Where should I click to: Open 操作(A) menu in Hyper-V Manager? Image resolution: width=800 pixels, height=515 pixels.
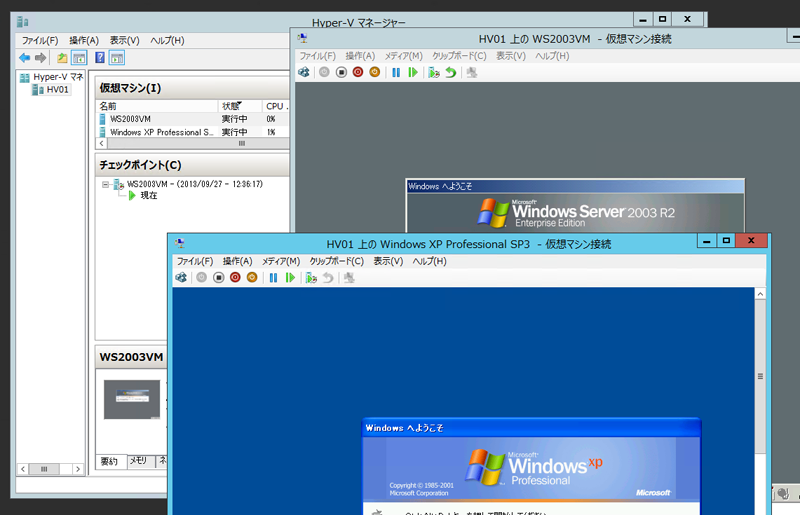[x=84, y=40]
